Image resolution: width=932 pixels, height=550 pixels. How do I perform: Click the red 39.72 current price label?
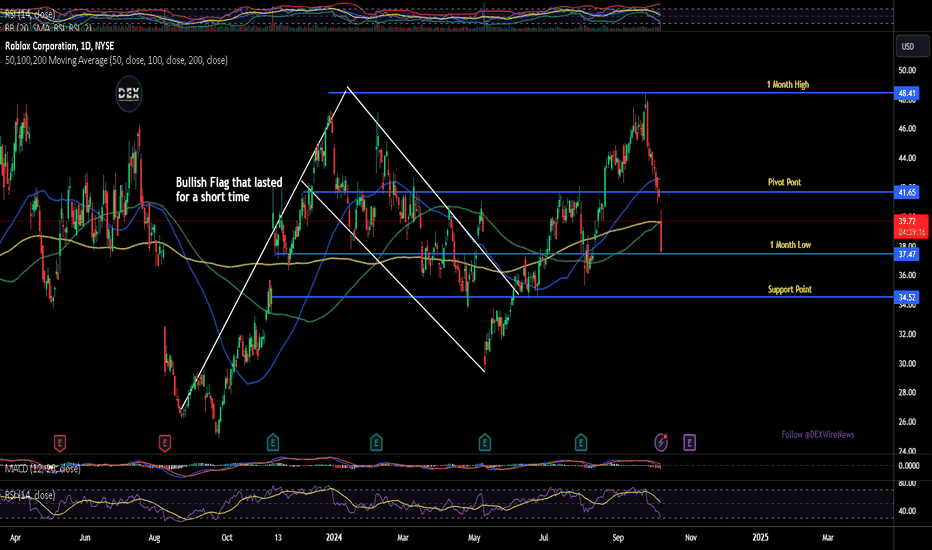tap(911, 227)
